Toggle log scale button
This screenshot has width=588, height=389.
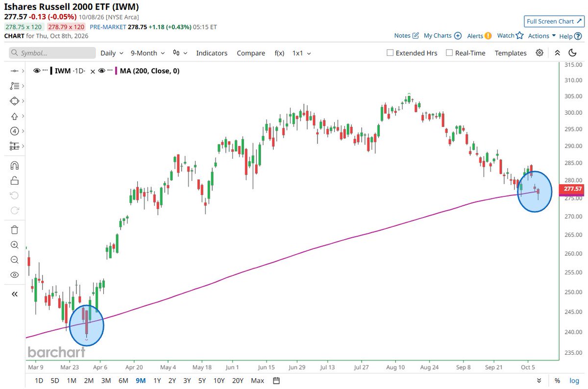pos(574,381)
